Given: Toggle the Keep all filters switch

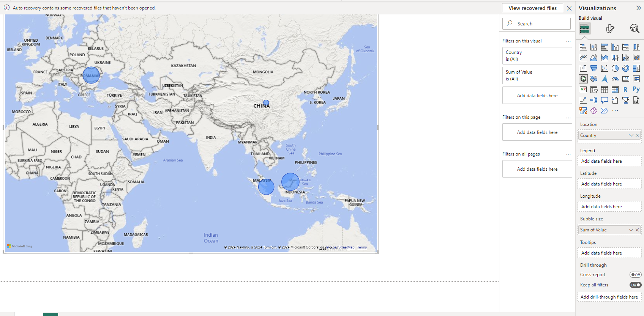Looking at the screenshot, I should (x=635, y=285).
